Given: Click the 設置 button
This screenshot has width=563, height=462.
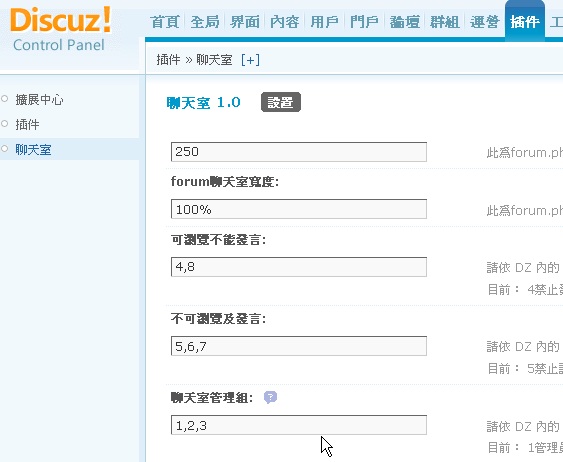Looking at the screenshot, I should click(281, 102).
